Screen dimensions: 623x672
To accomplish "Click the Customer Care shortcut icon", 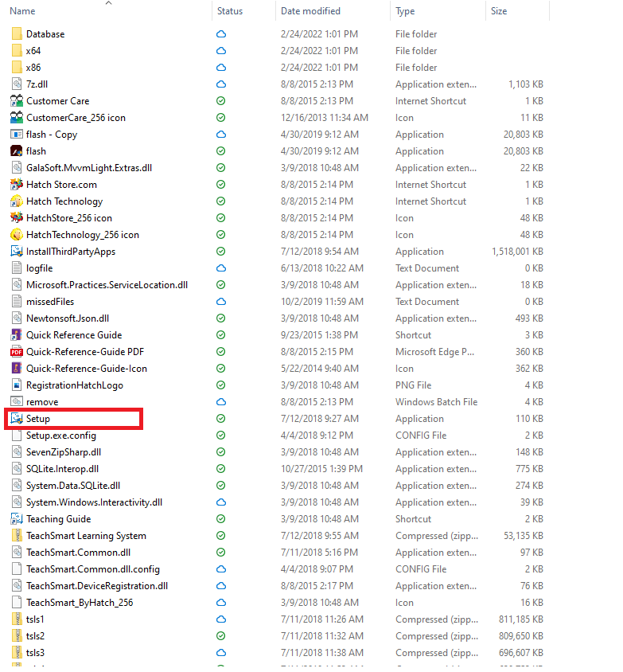I will point(17,101).
